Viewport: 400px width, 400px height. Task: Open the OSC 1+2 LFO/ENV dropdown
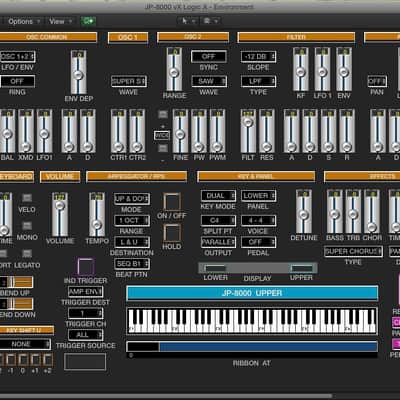[17, 56]
